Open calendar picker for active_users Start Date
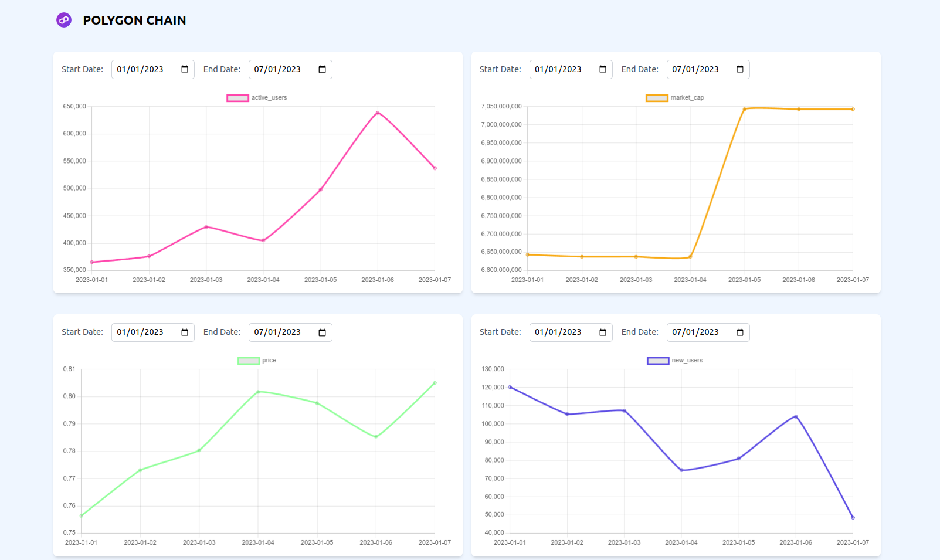This screenshot has width=940, height=560. tap(185, 69)
